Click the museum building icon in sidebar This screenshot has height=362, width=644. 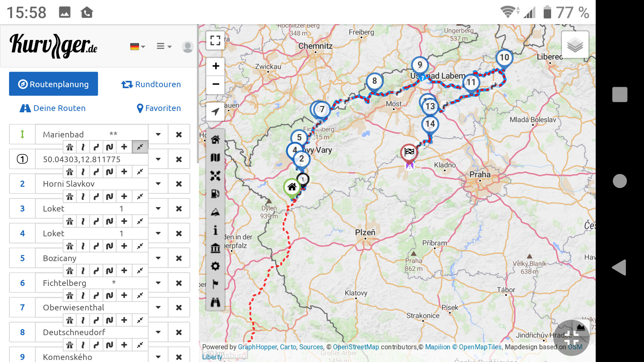tap(215, 248)
